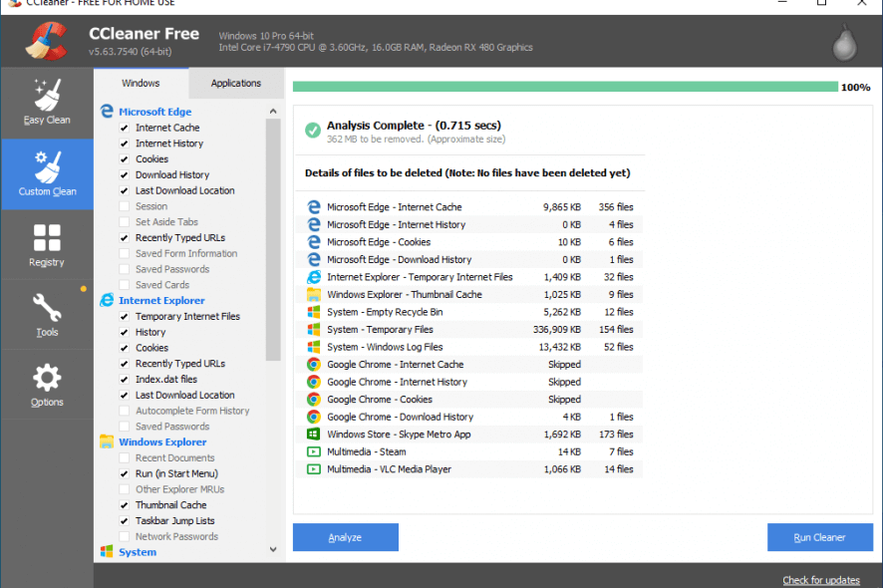
Task: Open Easy Clean from the sidebar
Action: 47,103
